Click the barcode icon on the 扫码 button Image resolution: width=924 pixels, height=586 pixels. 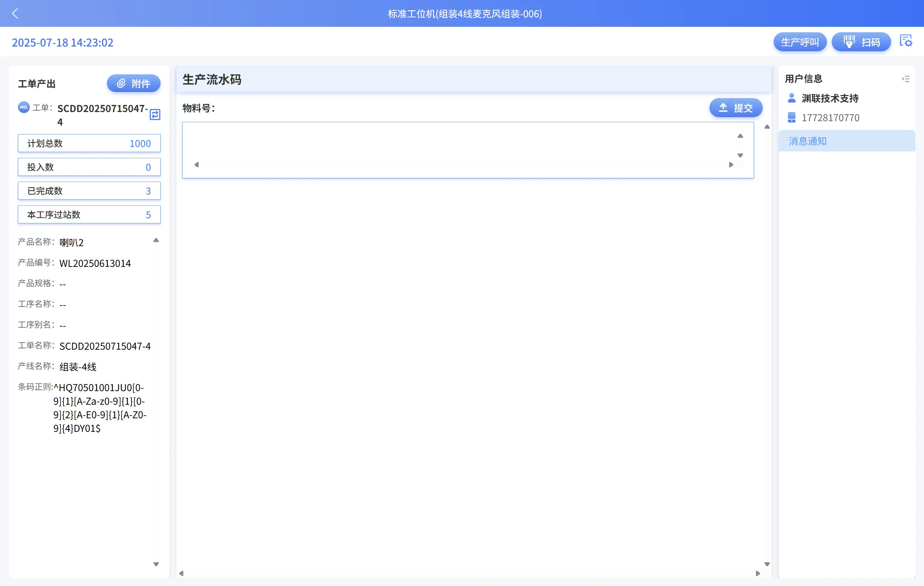point(850,41)
